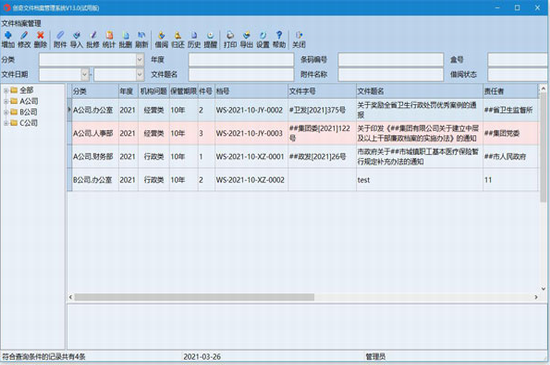
Task: Click the 修改 (Edit) pencil icon
Action: (24, 39)
